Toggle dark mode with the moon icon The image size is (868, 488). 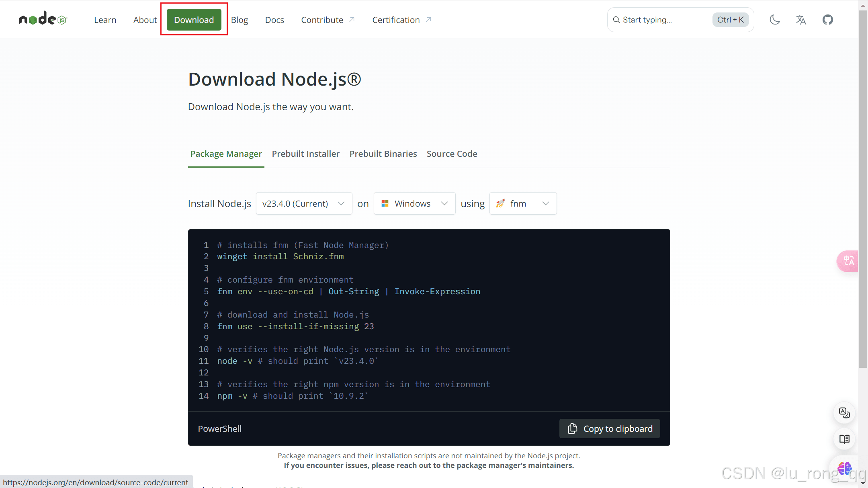[775, 20]
